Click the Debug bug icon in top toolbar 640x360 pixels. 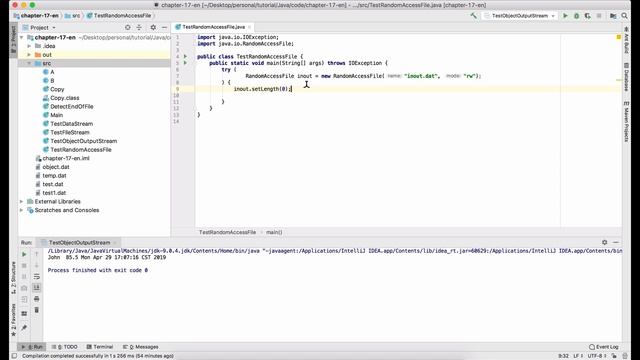[x=576, y=16]
